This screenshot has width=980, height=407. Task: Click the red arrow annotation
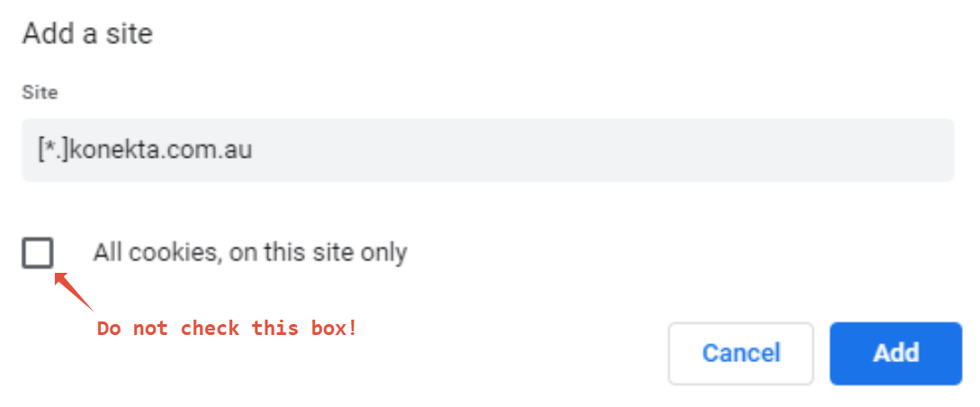(x=74, y=292)
